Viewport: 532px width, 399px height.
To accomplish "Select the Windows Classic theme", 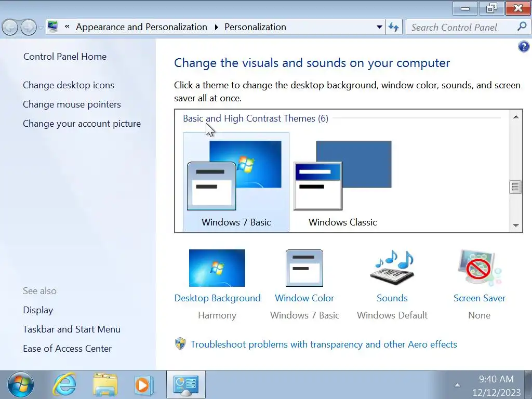I will click(343, 182).
